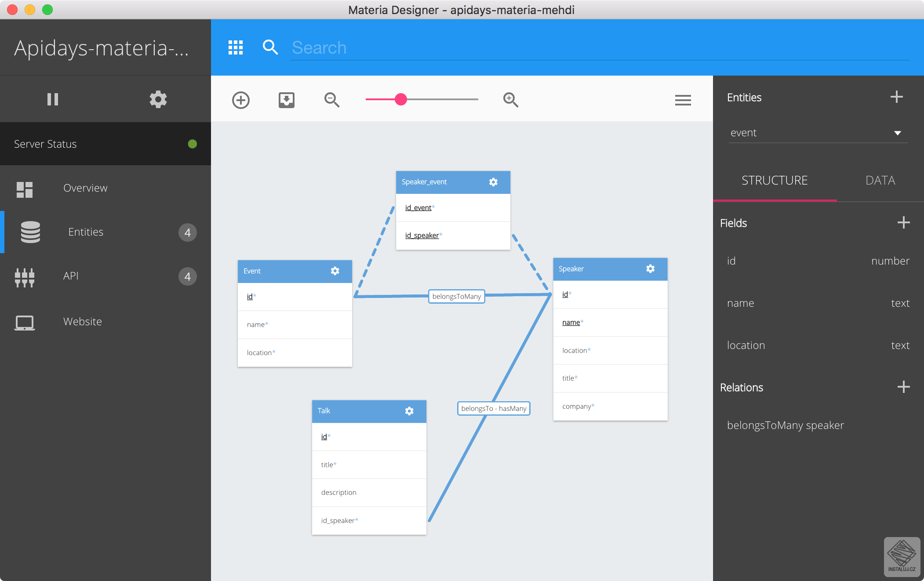Open the Website section in sidebar
Screen dimensions: 924x581
pyautogui.click(x=82, y=322)
